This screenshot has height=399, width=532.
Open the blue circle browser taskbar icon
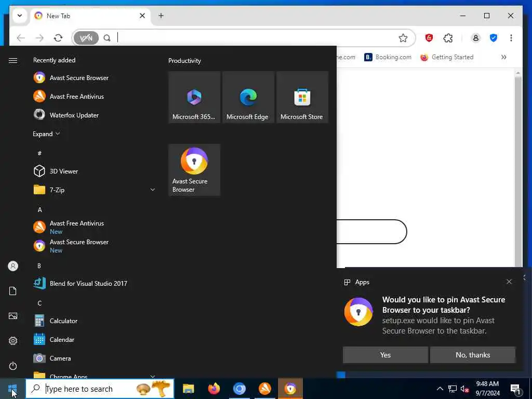(x=239, y=389)
